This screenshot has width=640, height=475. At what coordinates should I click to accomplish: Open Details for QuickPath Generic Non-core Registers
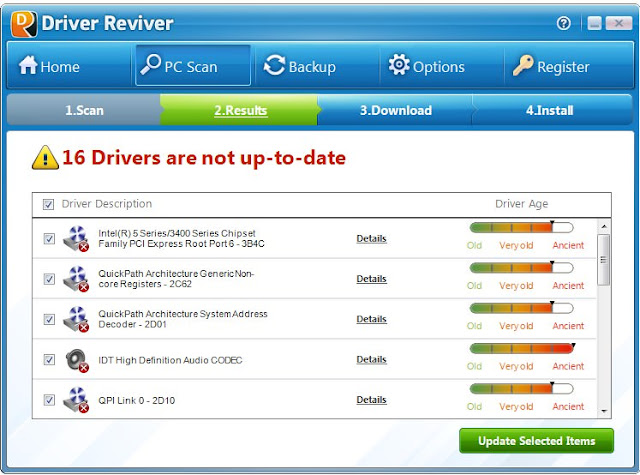point(371,279)
